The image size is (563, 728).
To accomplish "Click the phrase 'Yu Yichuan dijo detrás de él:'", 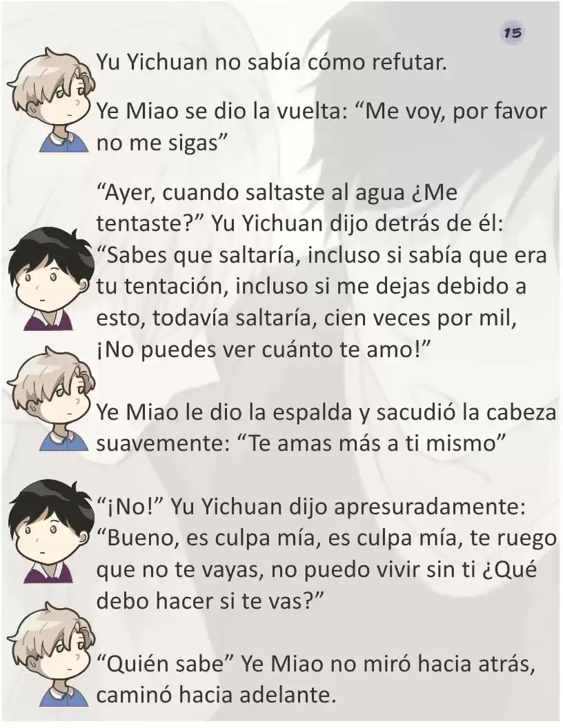I will pyautogui.click(x=357, y=223).
